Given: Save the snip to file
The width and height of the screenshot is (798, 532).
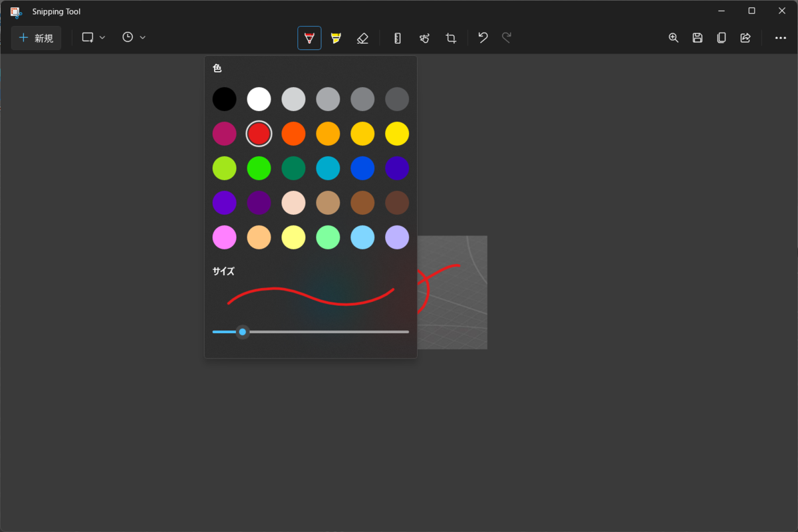Looking at the screenshot, I should (698, 38).
